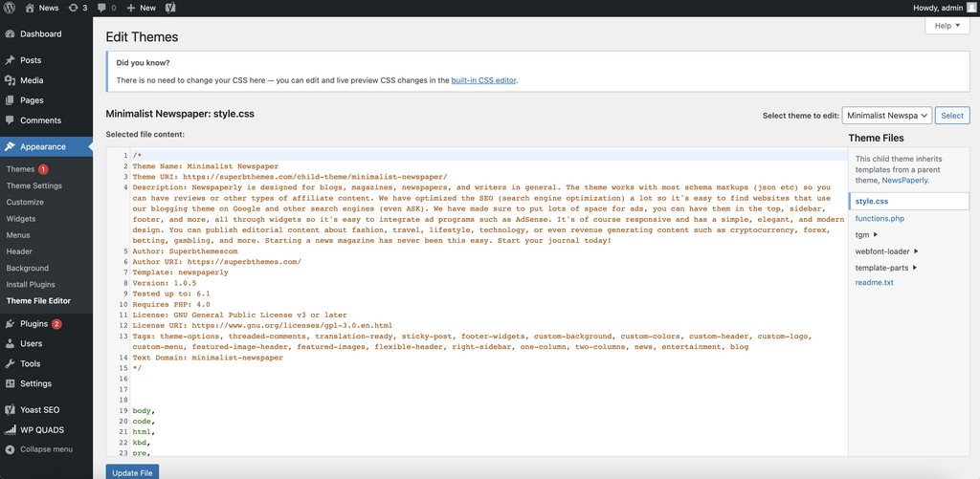
Task: Expand the tgm folder
Action: coord(867,235)
